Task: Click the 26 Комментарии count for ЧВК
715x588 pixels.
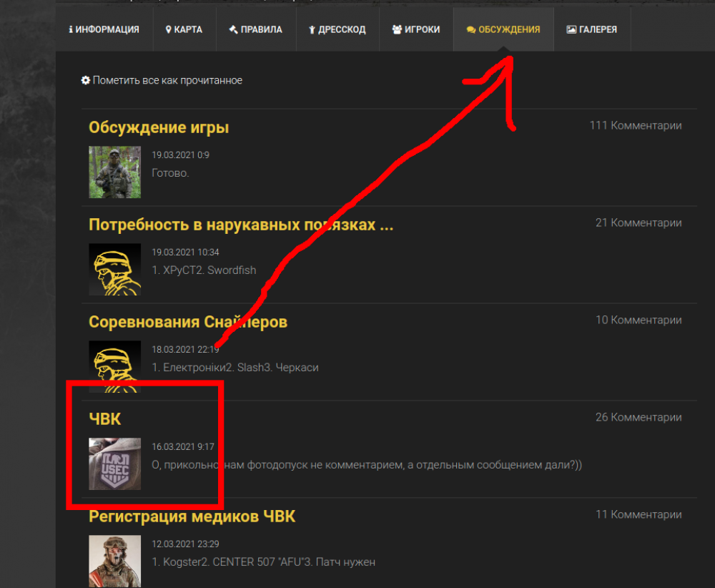Action: point(638,418)
